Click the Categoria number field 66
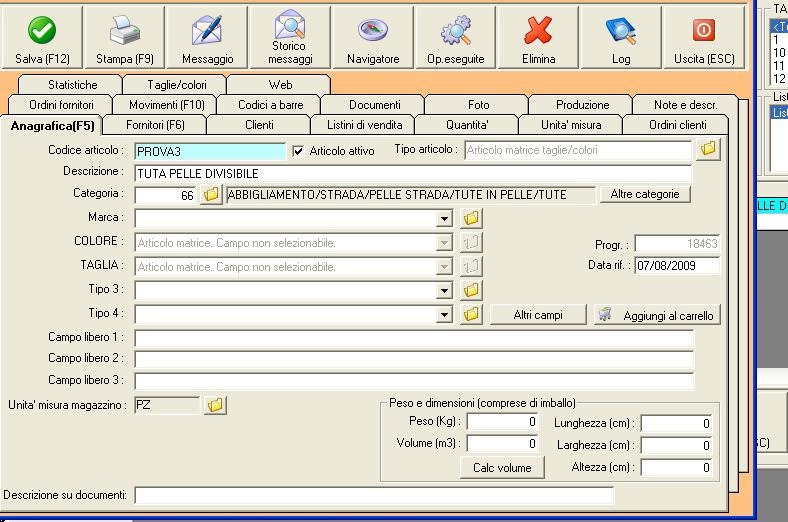 point(165,195)
